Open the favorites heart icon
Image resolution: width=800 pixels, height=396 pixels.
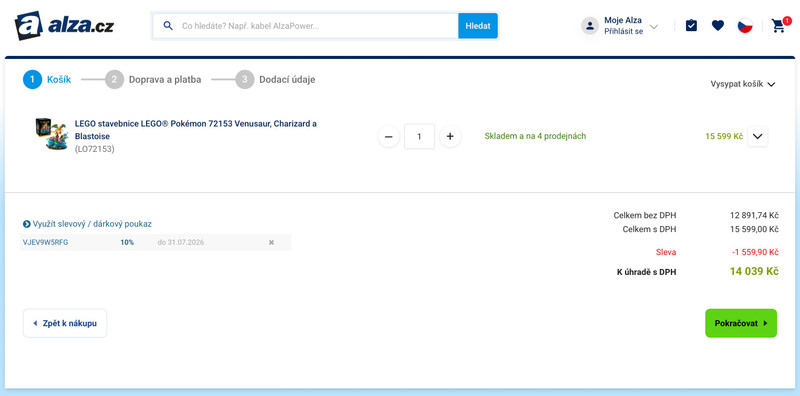click(718, 26)
